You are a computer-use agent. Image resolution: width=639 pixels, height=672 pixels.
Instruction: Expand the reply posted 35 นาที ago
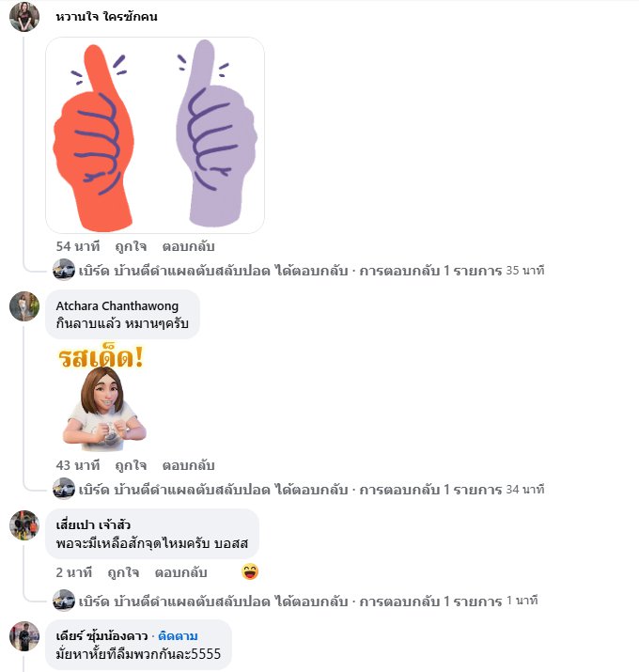point(311,271)
